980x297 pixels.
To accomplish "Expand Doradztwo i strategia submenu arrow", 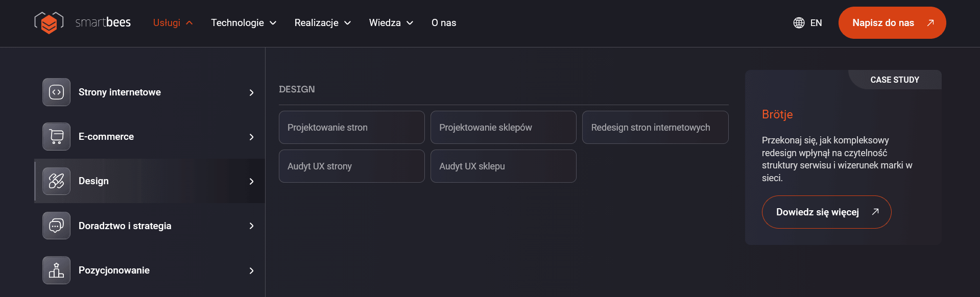I will tap(251, 226).
